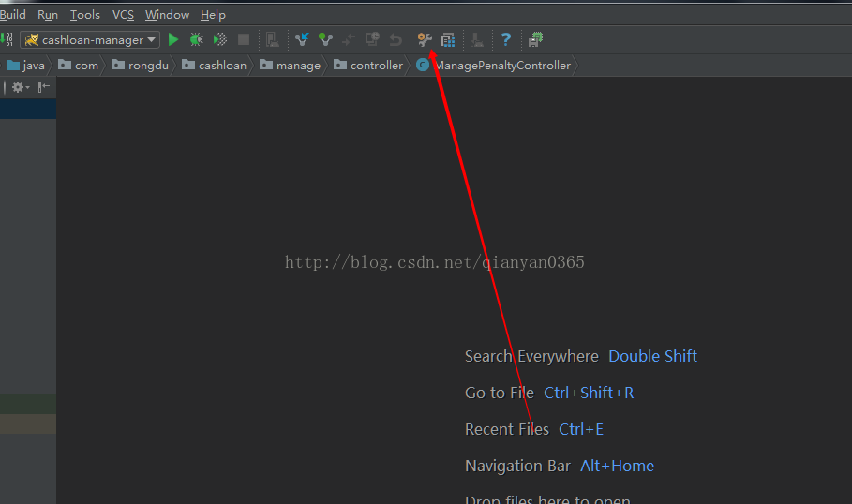Select manage folder breadcrumb
852x504 pixels.
click(x=291, y=66)
